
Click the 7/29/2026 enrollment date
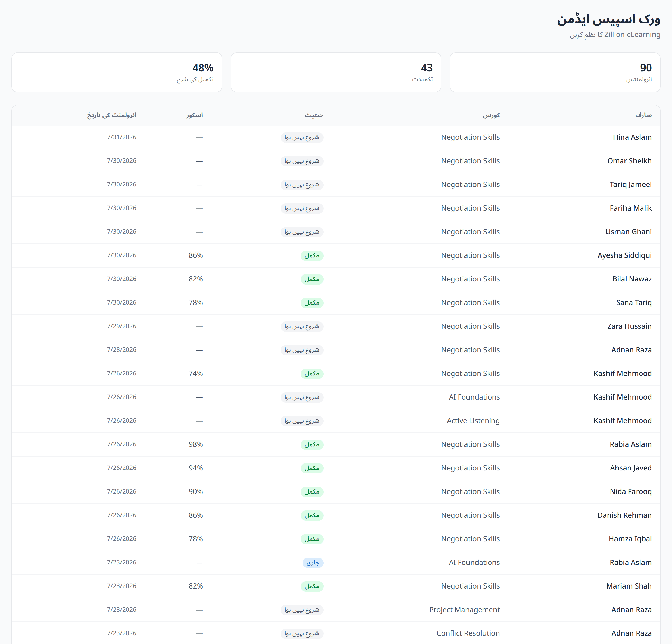click(x=121, y=326)
